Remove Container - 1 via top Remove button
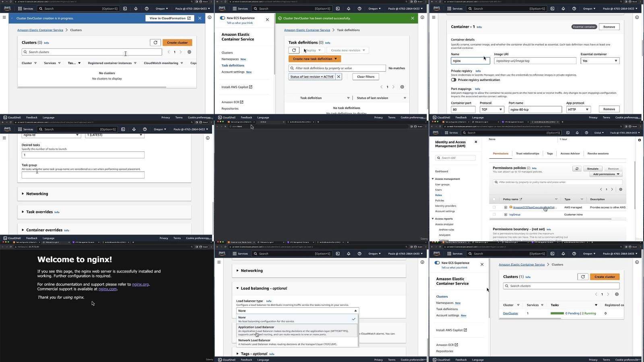The image size is (644, 362). (609, 27)
